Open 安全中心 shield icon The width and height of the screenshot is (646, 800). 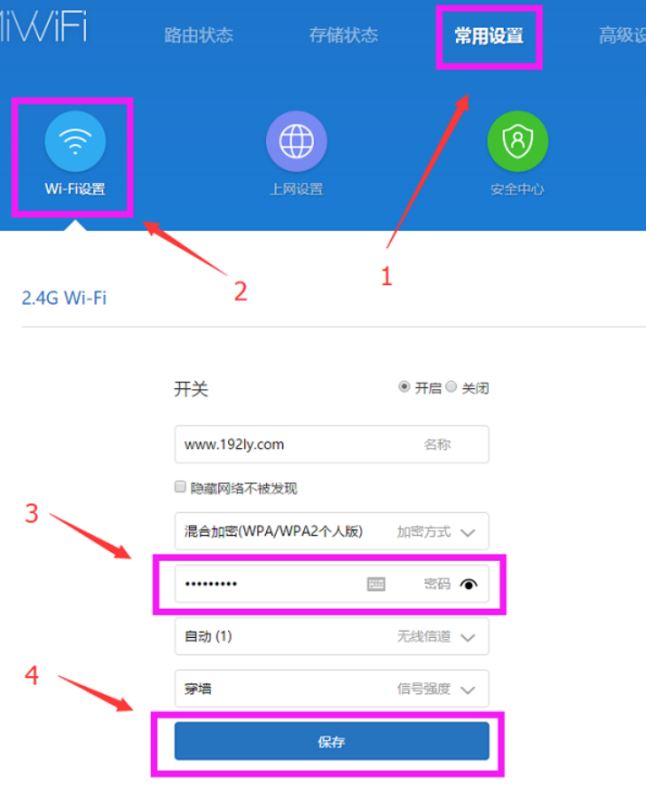(x=517, y=141)
